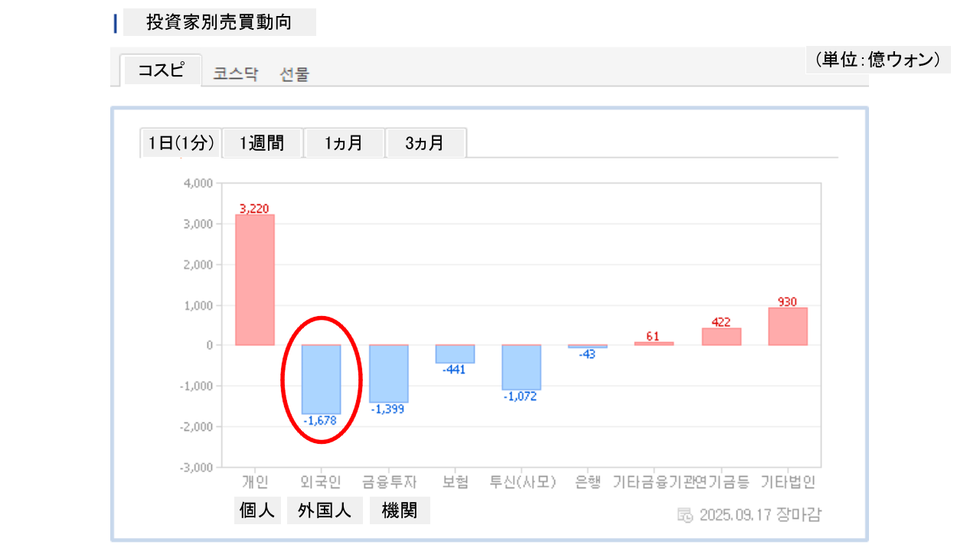Select the 1日(1分) period tab
The height and width of the screenshot is (551, 980).
(181, 143)
